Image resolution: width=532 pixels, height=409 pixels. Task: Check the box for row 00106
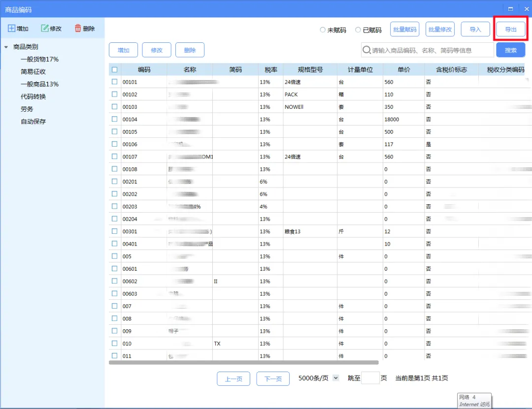point(115,144)
